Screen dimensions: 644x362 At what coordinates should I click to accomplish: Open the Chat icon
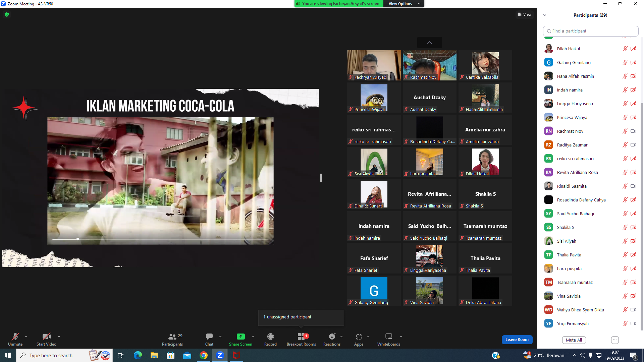point(209,337)
